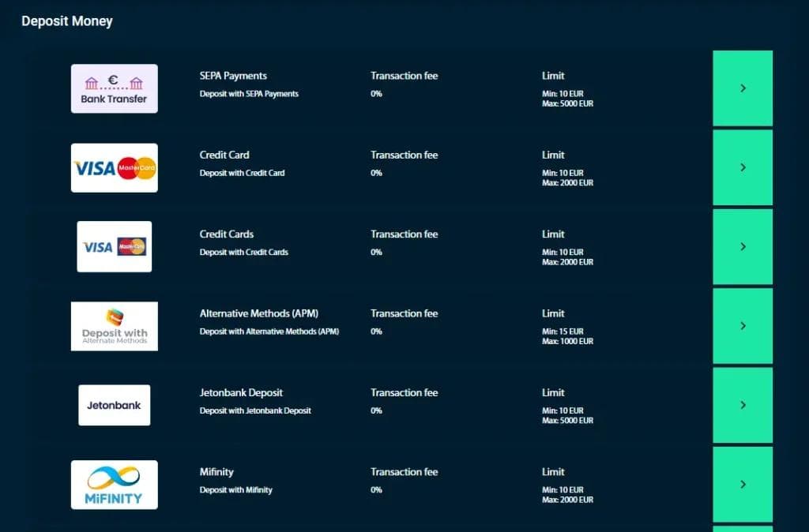
Task: Choose Alternative Methods (APM) title
Action: click(258, 313)
